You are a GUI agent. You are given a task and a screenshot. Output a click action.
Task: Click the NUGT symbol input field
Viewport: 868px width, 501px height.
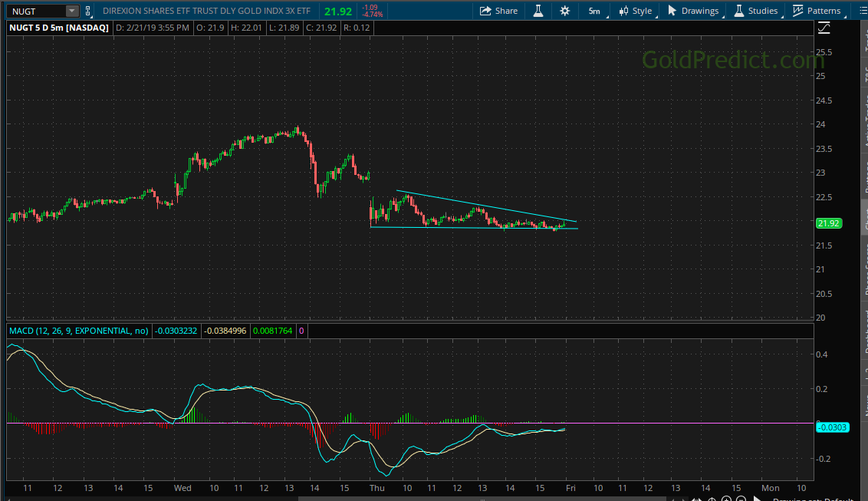[x=37, y=11]
